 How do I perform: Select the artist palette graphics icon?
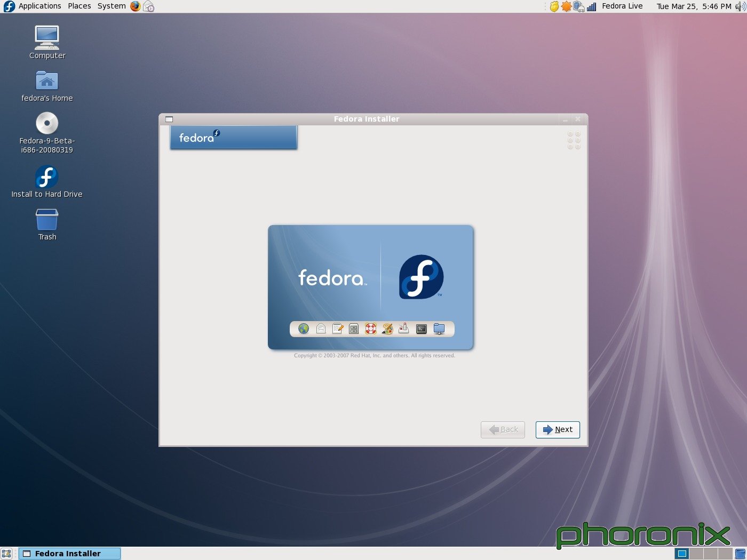tap(387, 329)
